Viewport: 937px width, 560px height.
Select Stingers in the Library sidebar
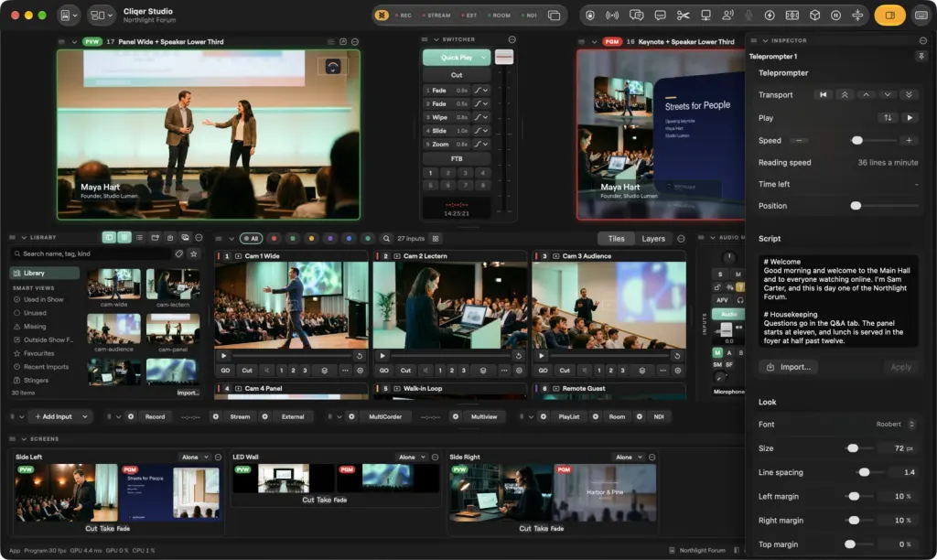click(x=37, y=380)
